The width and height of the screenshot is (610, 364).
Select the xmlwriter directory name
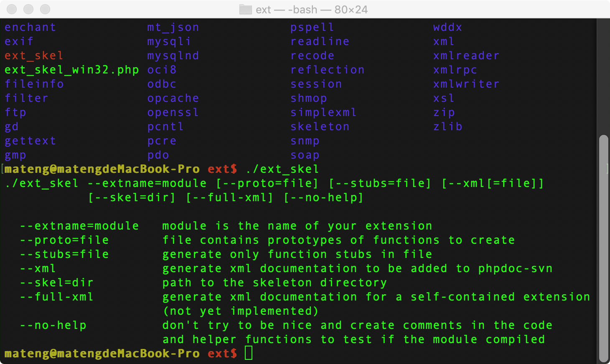coord(466,84)
